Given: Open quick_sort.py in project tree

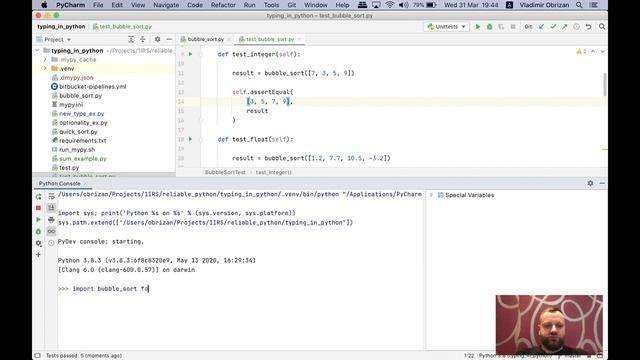Looking at the screenshot, I should point(78,131).
